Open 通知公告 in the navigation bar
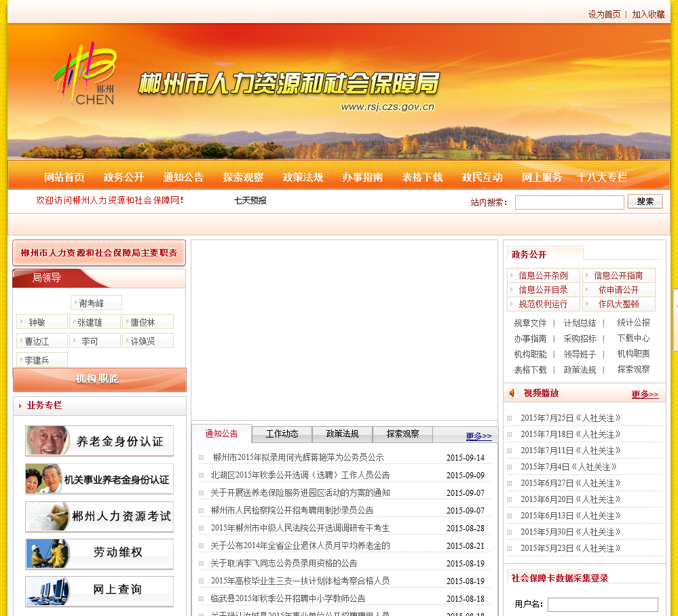This screenshot has width=678, height=616. tap(183, 177)
